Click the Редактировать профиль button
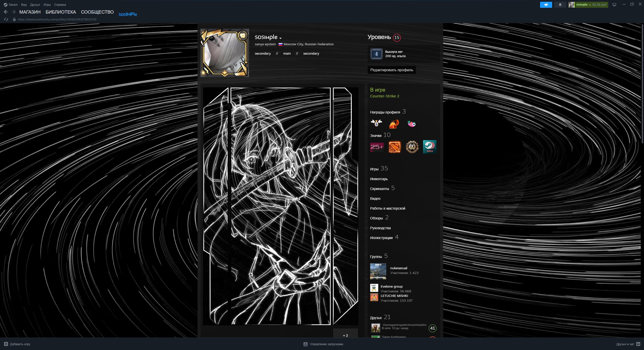This screenshot has width=644, height=350. [x=392, y=70]
